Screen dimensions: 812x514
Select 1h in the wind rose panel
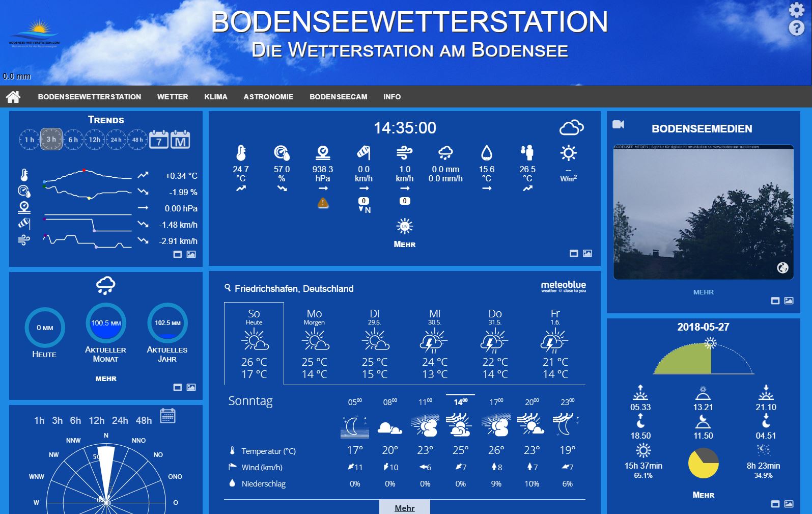(x=39, y=420)
